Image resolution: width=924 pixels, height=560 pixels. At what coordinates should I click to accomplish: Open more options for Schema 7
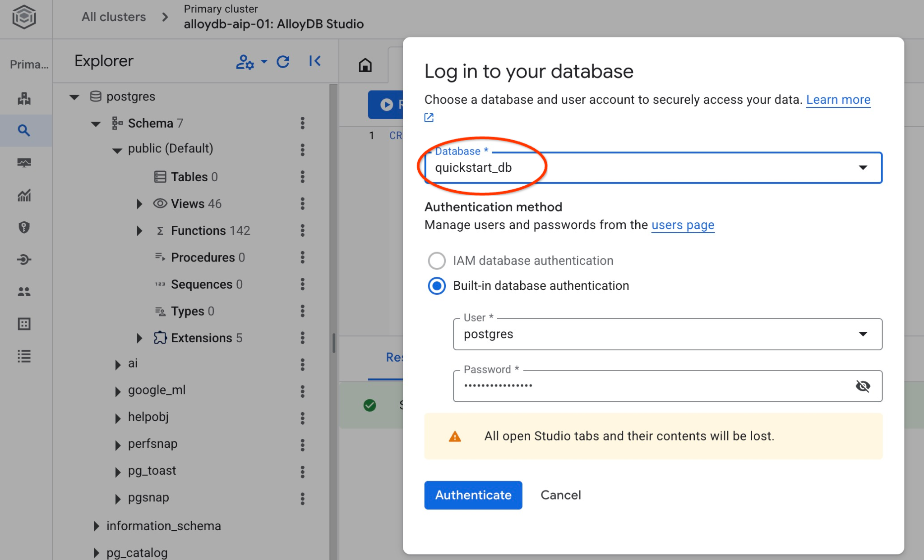click(303, 123)
